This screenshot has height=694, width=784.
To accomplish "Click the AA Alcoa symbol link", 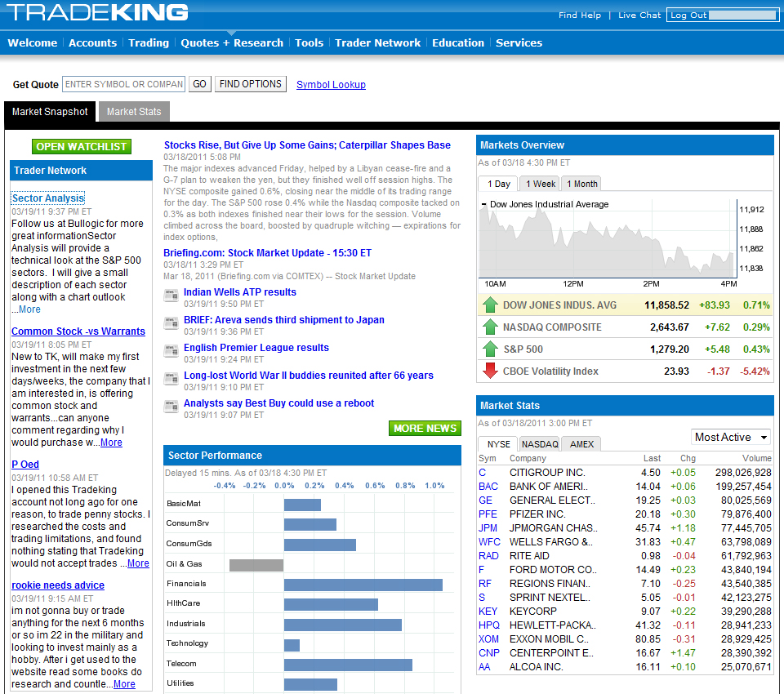I will (484, 666).
